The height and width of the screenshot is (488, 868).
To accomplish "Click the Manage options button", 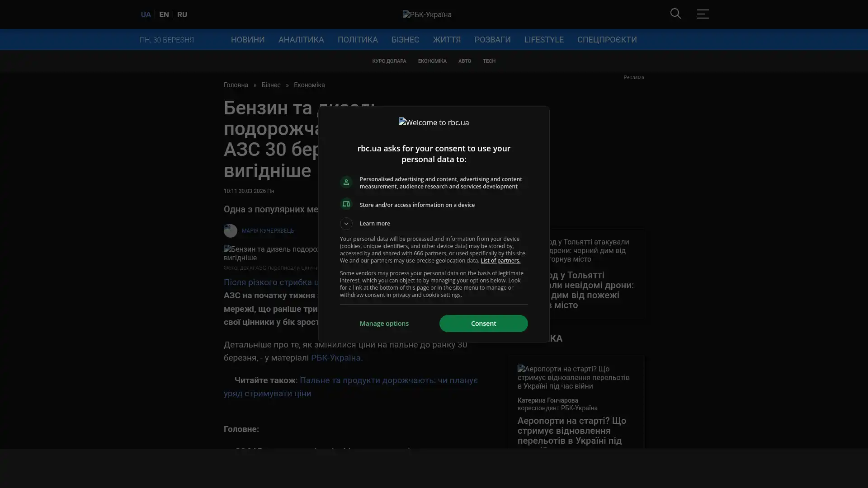I will coord(384,324).
